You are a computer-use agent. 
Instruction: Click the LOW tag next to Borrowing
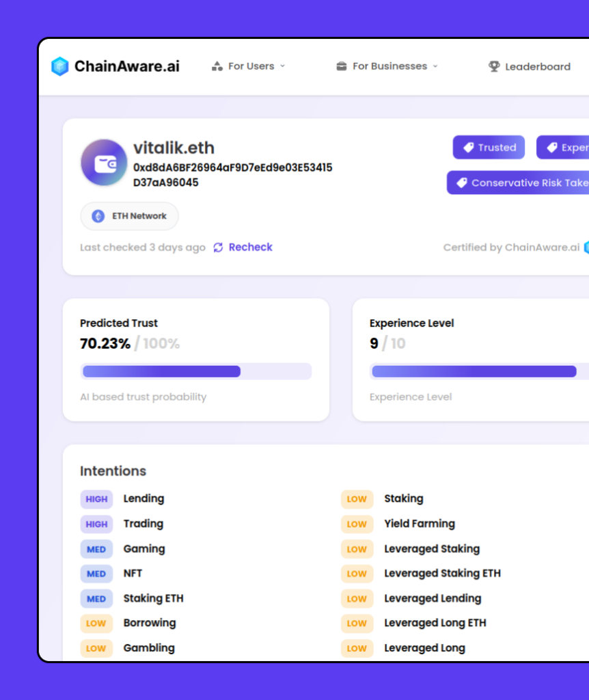pos(96,623)
